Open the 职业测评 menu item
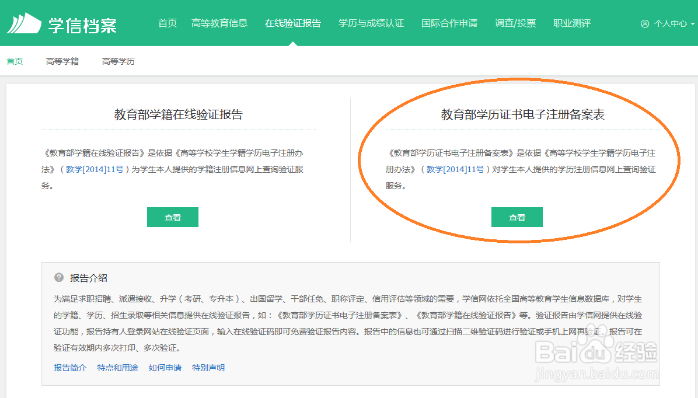This screenshot has width=698, height=398. point(572,23)
